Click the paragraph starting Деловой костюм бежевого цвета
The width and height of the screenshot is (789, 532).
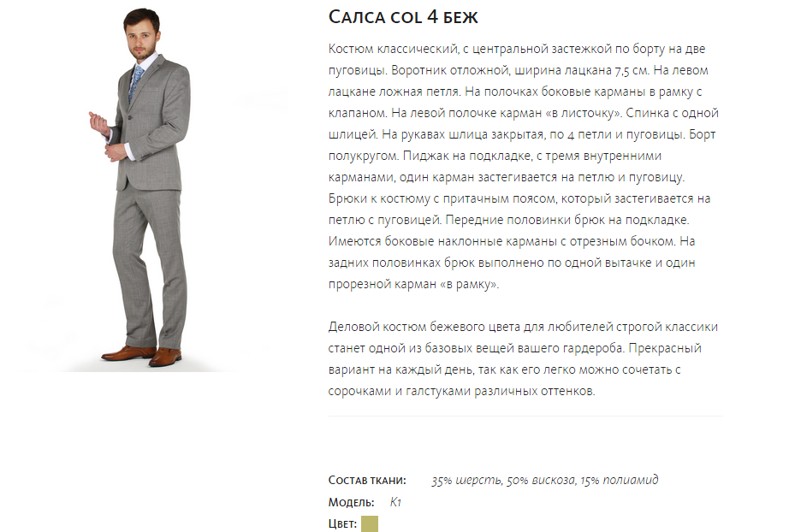(523, 358)
